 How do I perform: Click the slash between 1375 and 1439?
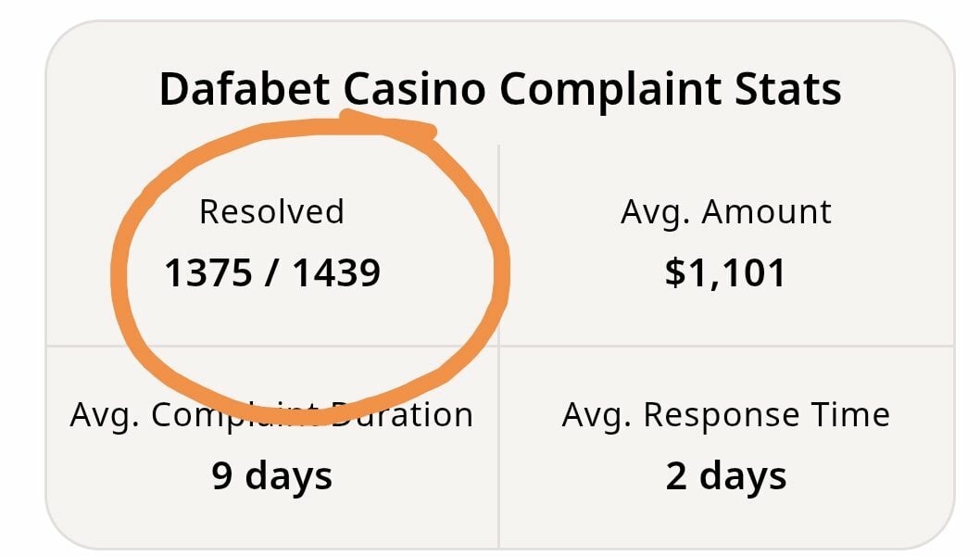[272, 273]
